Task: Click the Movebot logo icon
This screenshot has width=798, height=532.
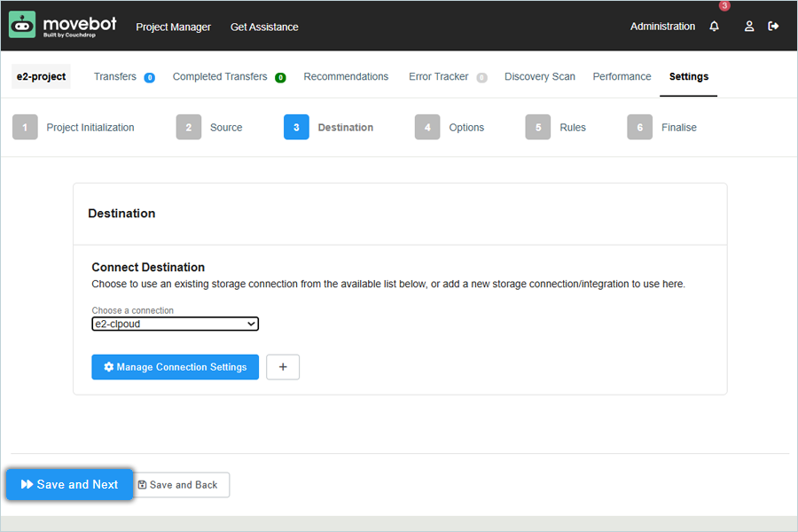Action: [23, 26]
